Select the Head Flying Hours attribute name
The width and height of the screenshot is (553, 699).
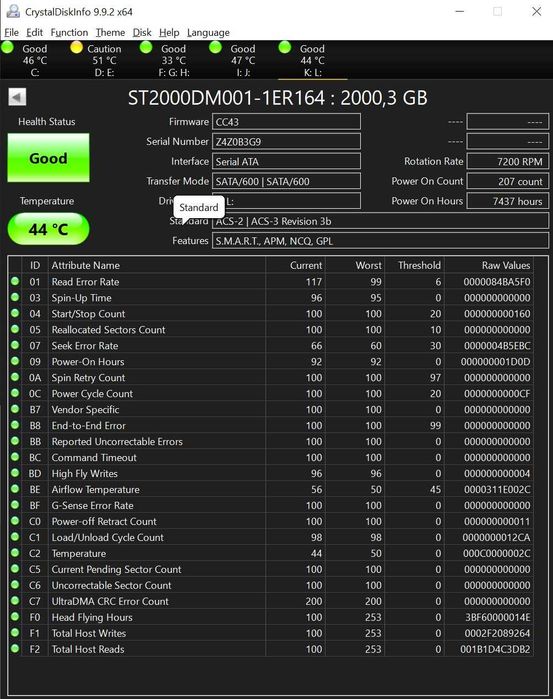92,617
